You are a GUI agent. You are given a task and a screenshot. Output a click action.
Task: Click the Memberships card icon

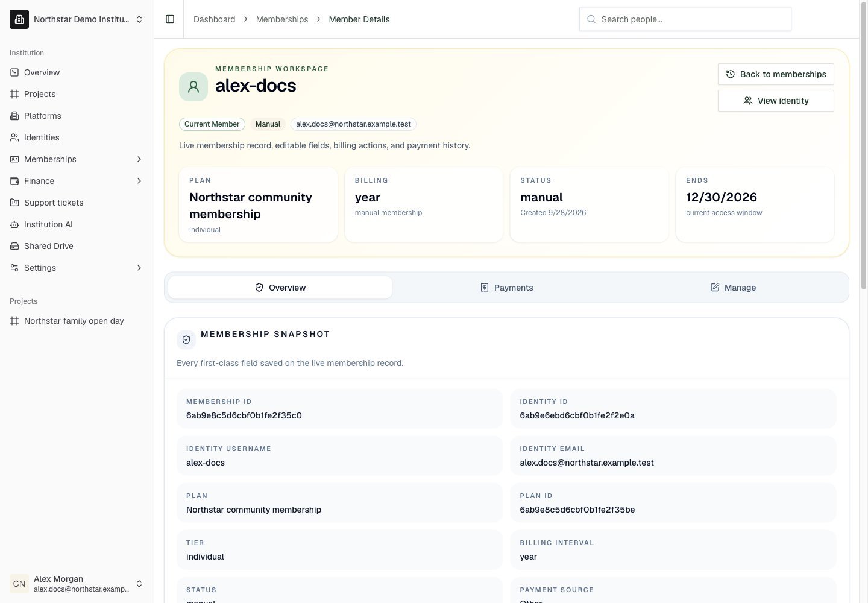14,159
